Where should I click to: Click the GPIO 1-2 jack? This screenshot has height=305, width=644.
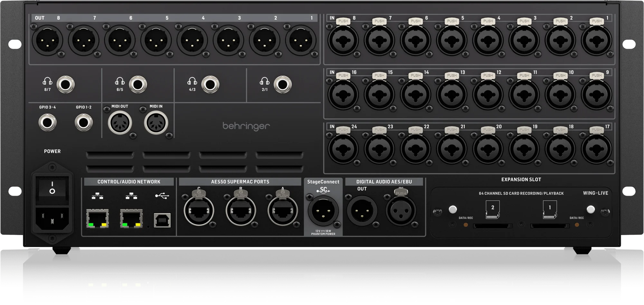coord(84,123)
